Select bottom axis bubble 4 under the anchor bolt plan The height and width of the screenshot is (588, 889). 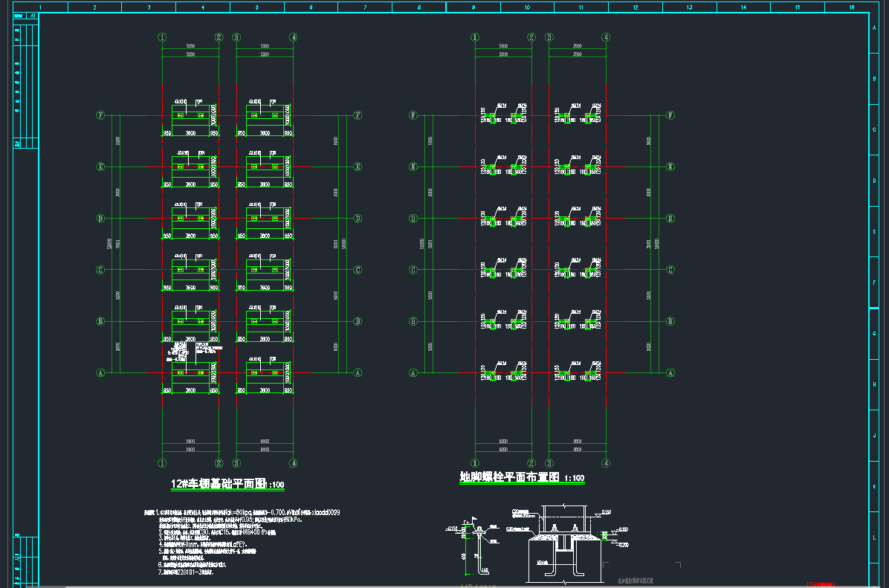(607, 463)
